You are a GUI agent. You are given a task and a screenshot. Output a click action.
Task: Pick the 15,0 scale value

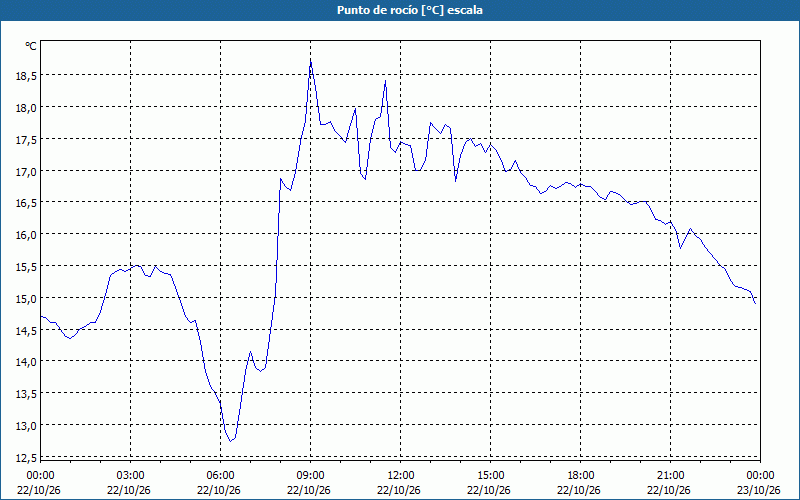pyautogui.click(x=26, y=298)
